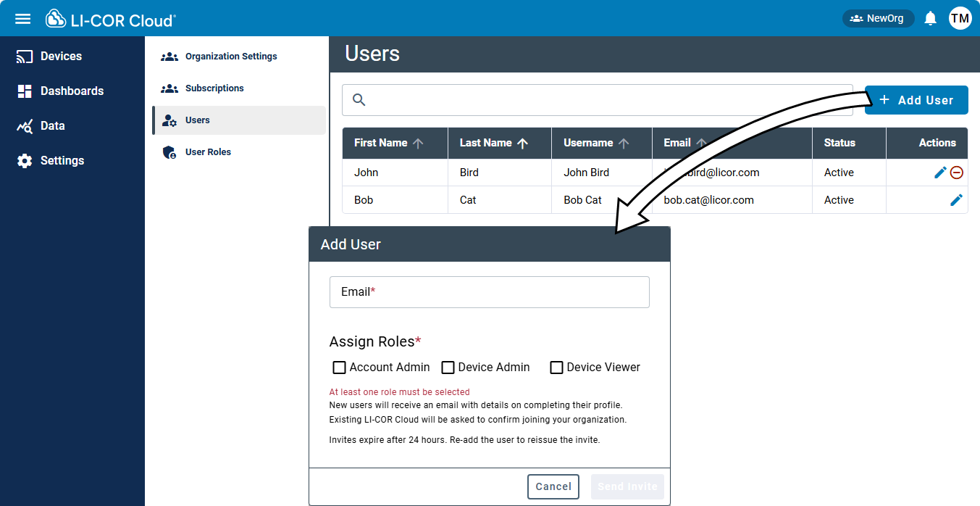Open the User Roles section

point(209,152)
